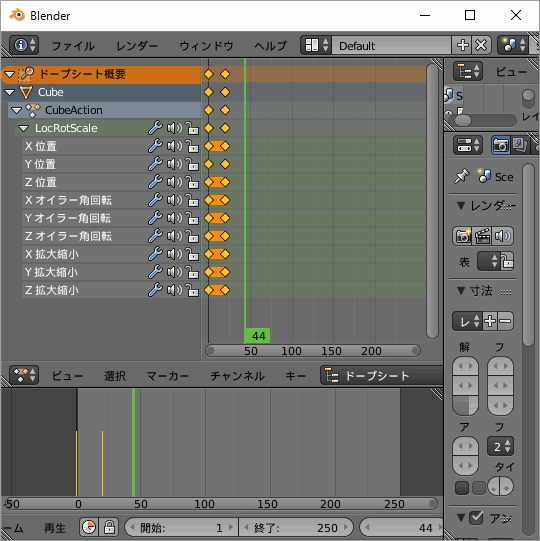Click the render audio speaker button
The width and height of the screenshot is (540, 541).
[x=503, y=236]
